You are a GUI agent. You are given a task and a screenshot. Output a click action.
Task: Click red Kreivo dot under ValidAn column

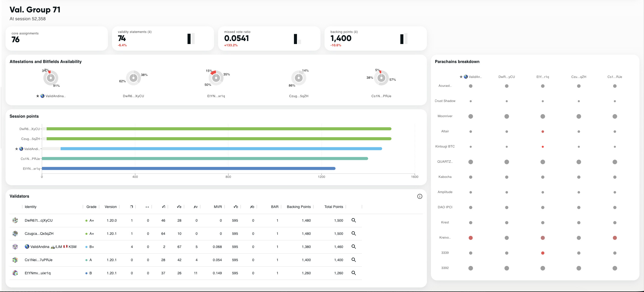[x=471, y=238]
